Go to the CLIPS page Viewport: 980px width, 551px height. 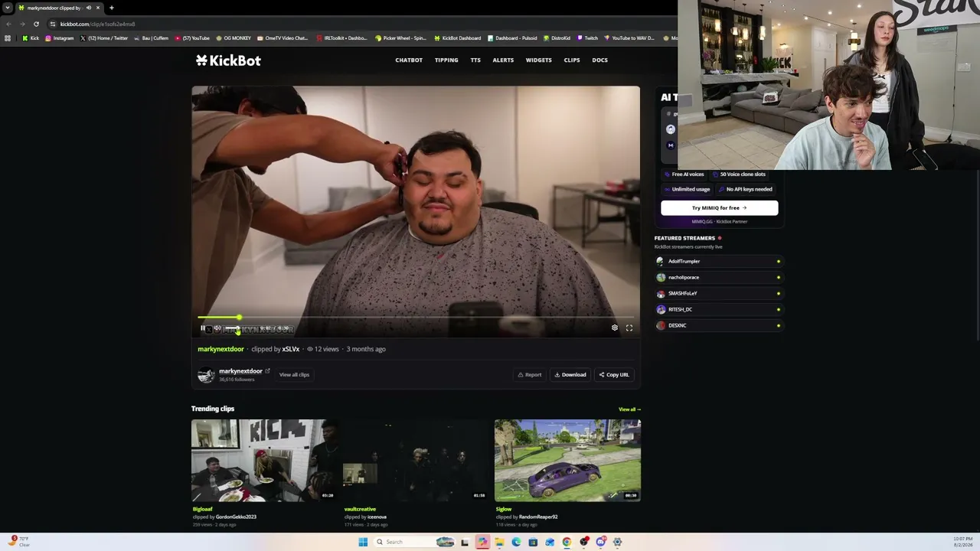click(572, 60)
